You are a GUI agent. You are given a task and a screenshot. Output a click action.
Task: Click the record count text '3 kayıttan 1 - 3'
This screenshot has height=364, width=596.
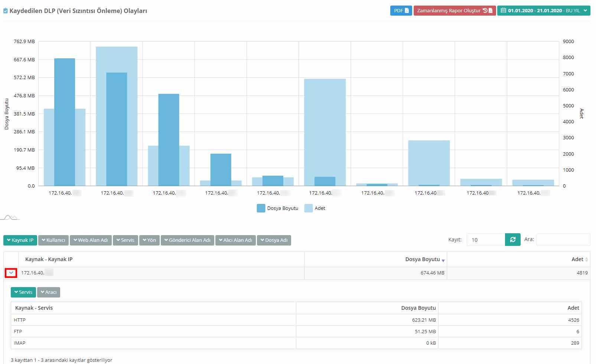(61, 360)
